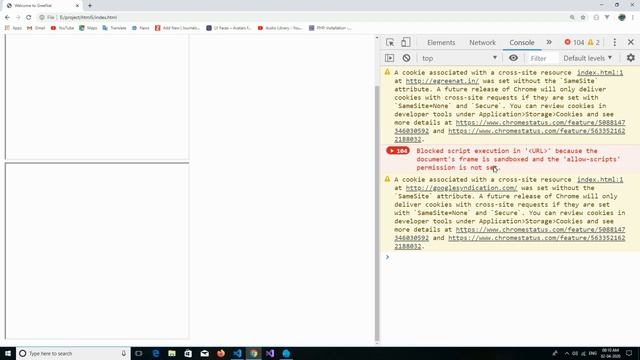640x360 pixels.
Task: Launch Microsoft Edge from taskbar
Action: coord(156,353)
